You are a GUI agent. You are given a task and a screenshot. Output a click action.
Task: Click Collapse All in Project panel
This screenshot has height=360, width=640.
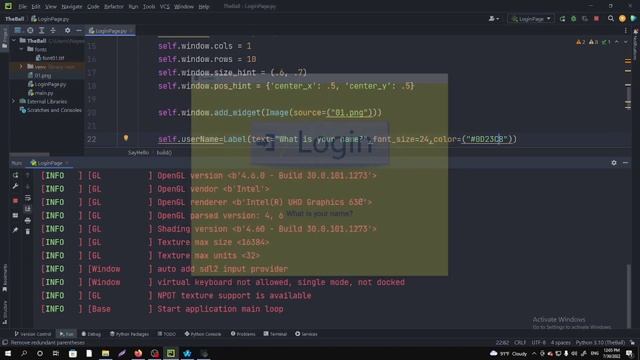coord(53,30)
